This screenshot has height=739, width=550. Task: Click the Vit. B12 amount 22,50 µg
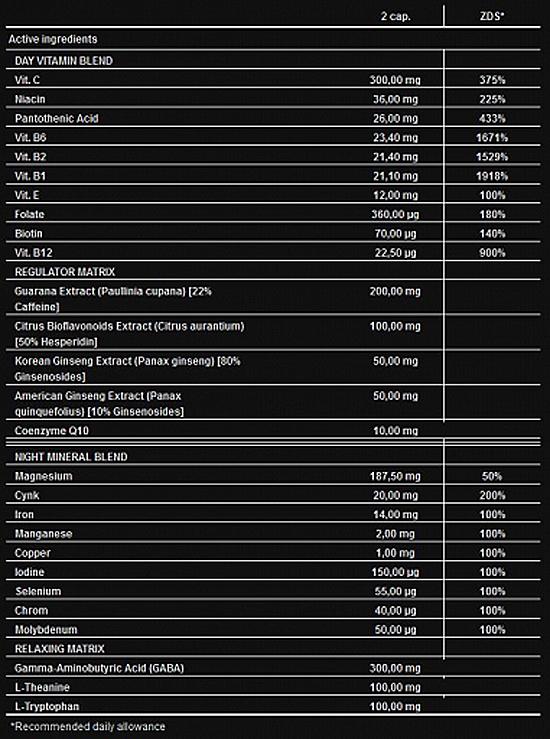click(395, 253)
